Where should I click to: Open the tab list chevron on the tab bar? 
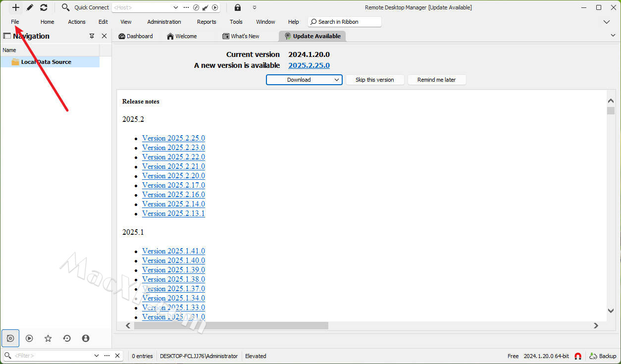pyautogui.click(x=613, y=35)
